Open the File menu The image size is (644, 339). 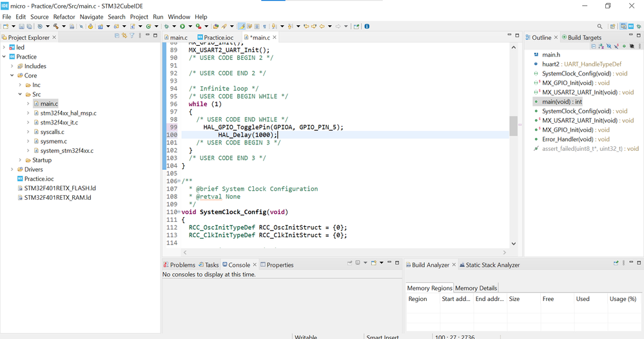pos(6,17)
